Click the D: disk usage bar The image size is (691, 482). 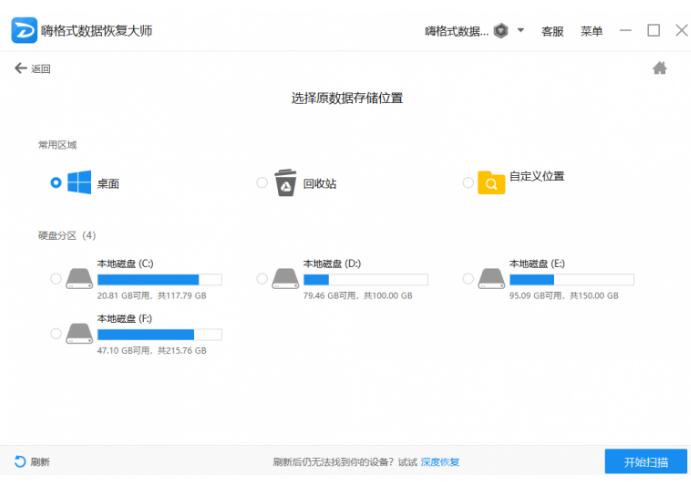[x=366, y=279]
